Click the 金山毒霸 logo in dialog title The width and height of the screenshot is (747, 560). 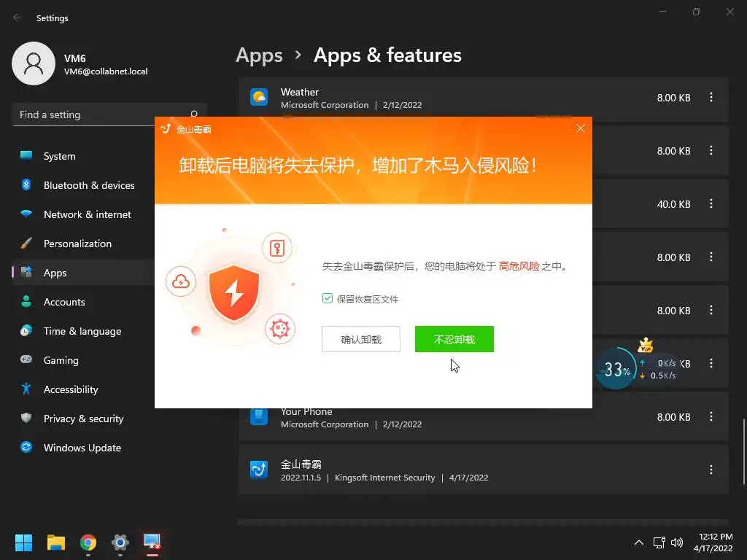pyautogui.click(x=166, y=129)
